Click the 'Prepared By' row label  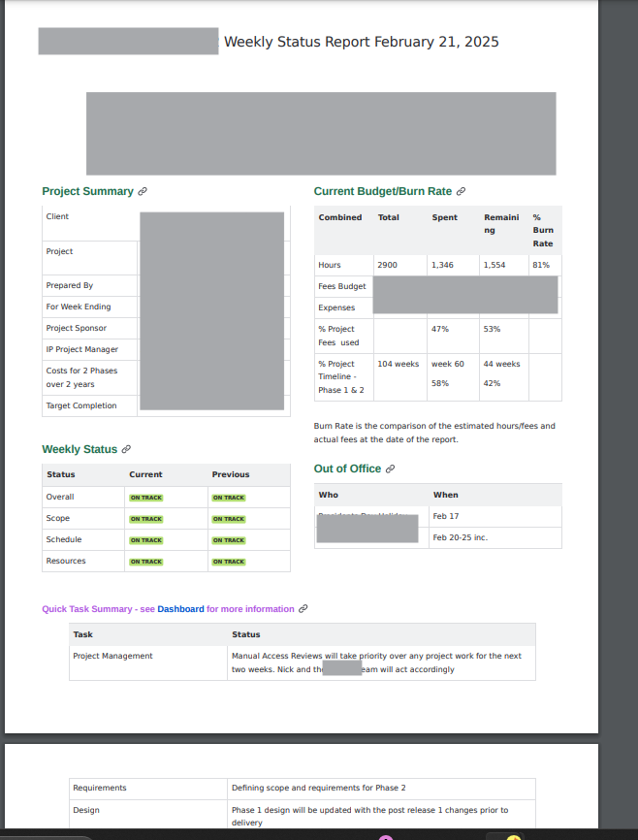click(70, 285)
